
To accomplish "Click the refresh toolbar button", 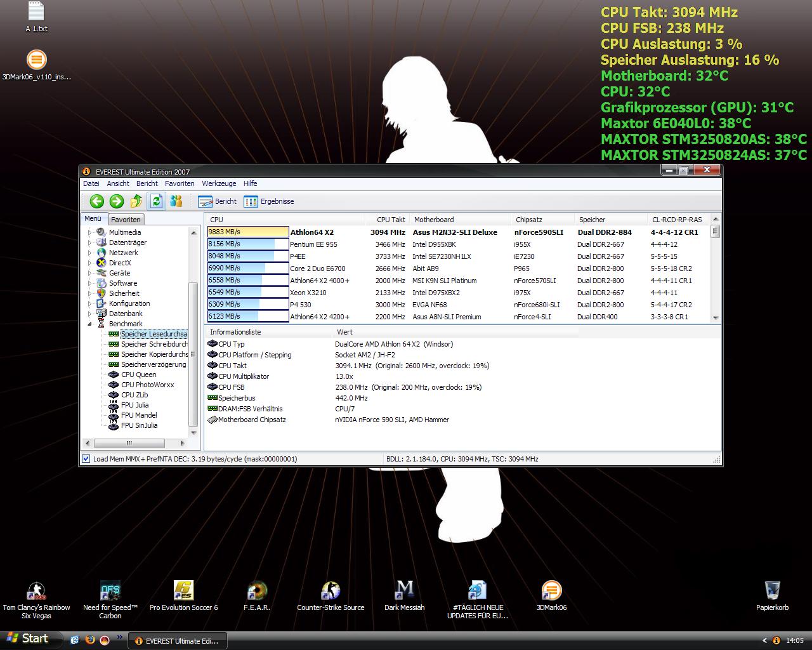I will (x=157, y=201).
